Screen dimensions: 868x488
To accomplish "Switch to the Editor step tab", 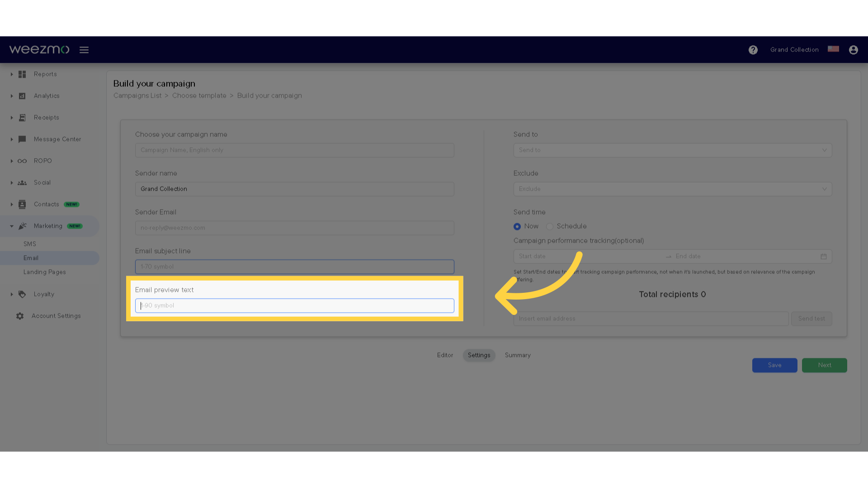I will [445, 355].
